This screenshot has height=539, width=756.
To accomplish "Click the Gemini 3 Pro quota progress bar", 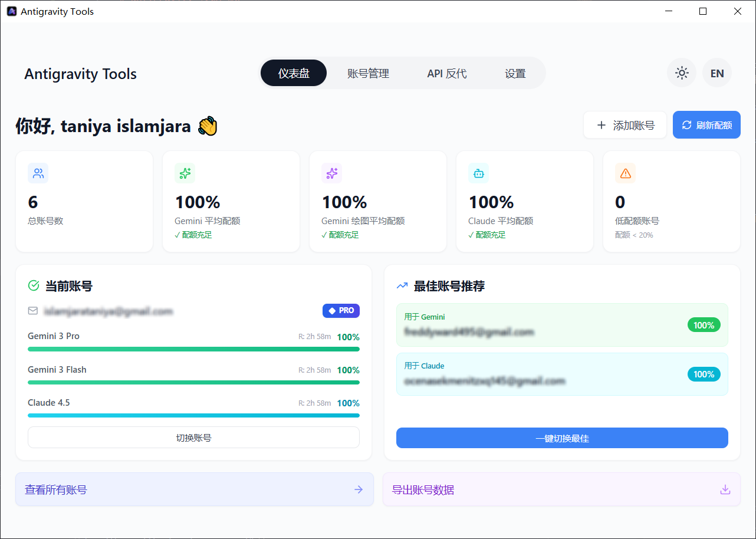I will 193,349.
